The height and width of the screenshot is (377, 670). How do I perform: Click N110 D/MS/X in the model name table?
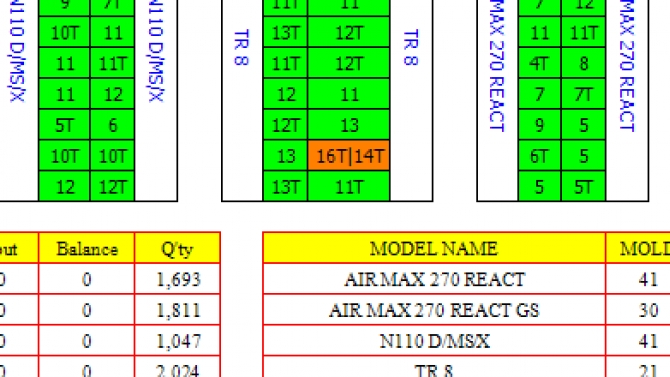[x=434, y=341]
